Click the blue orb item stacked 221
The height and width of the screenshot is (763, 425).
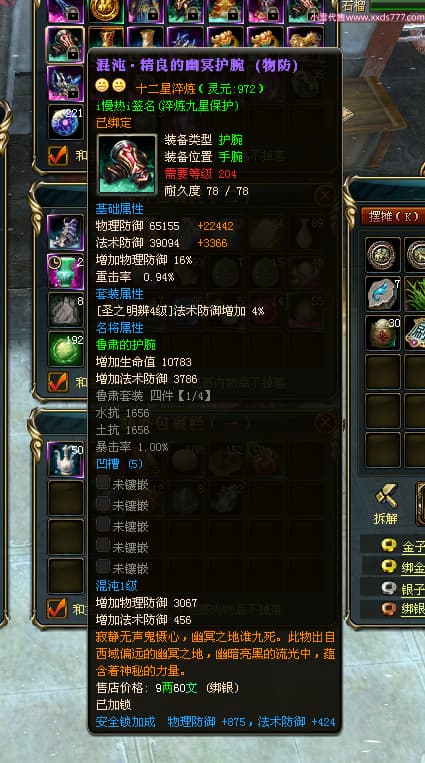(66, 122)
